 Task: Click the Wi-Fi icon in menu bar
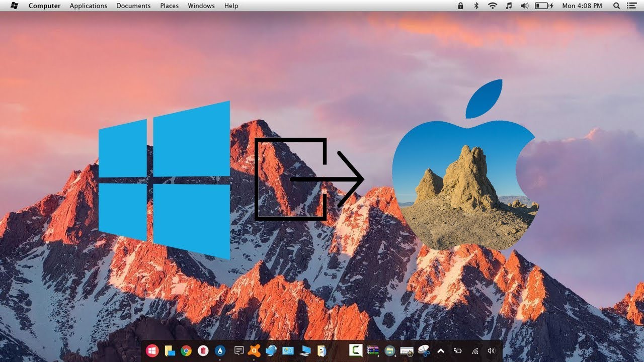pyautogui.click(x=492, y=6)
